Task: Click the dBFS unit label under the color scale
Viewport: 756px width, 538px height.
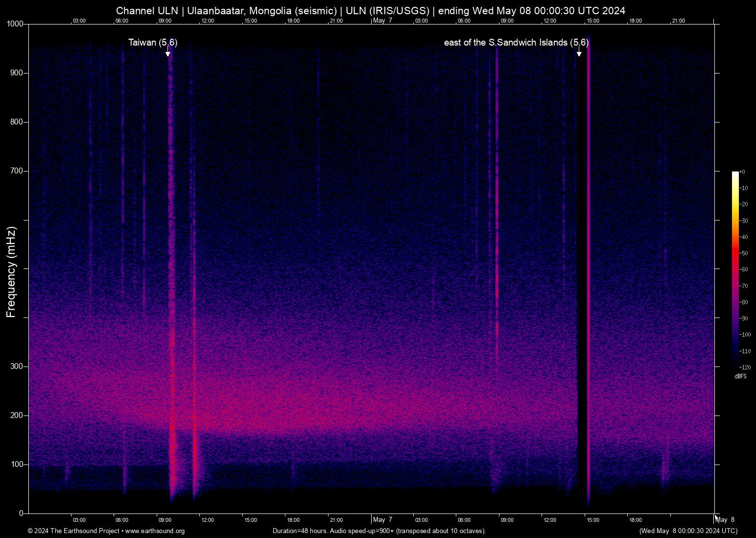Action: [740, 376]
